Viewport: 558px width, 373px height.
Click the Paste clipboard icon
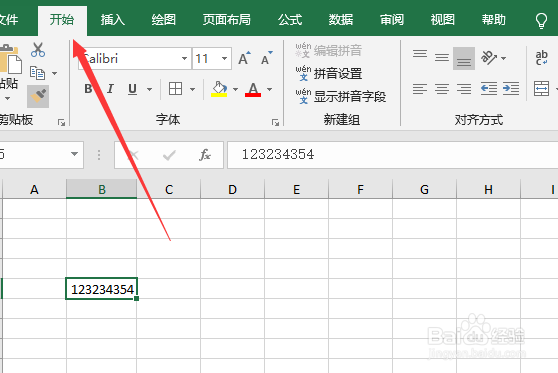click(10, 60)
